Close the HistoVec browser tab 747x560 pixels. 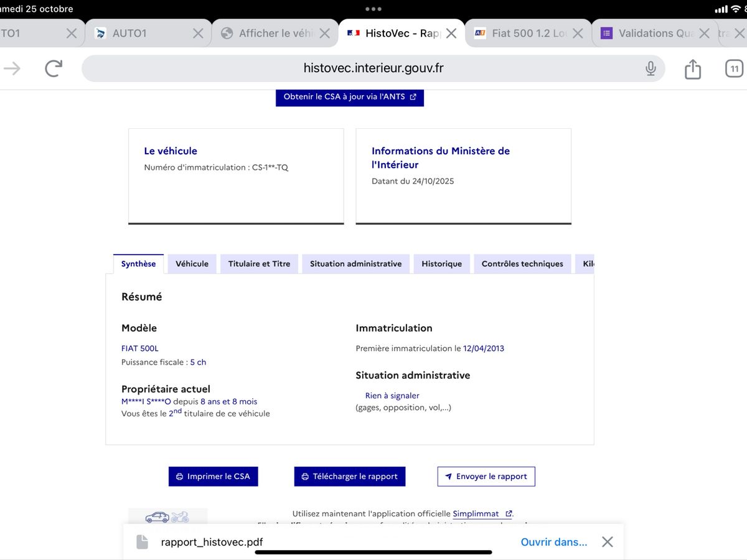point(451,34)
